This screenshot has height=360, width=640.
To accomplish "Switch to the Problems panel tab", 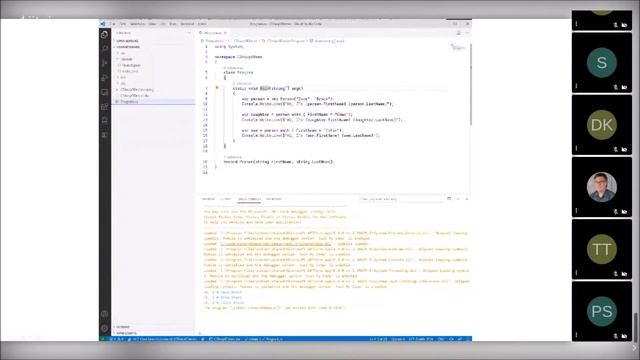I will coord(208,199).
